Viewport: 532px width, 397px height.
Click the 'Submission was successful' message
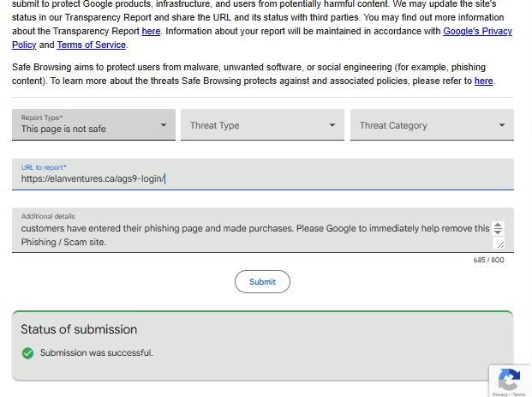click(96, 352)
